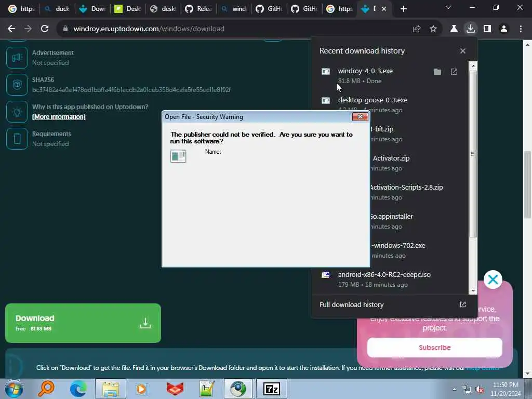
Task: Share this page via address bar icon
Action: pos(417,29)
